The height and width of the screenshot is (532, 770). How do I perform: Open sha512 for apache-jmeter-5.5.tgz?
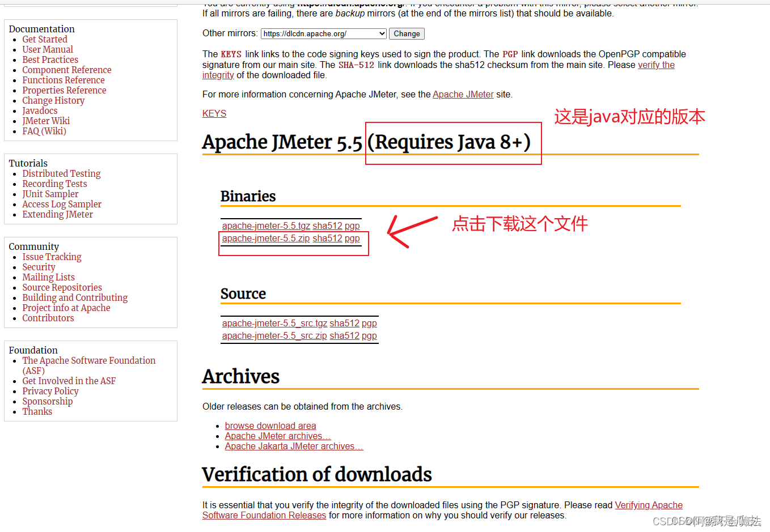(x=327, y=225)
